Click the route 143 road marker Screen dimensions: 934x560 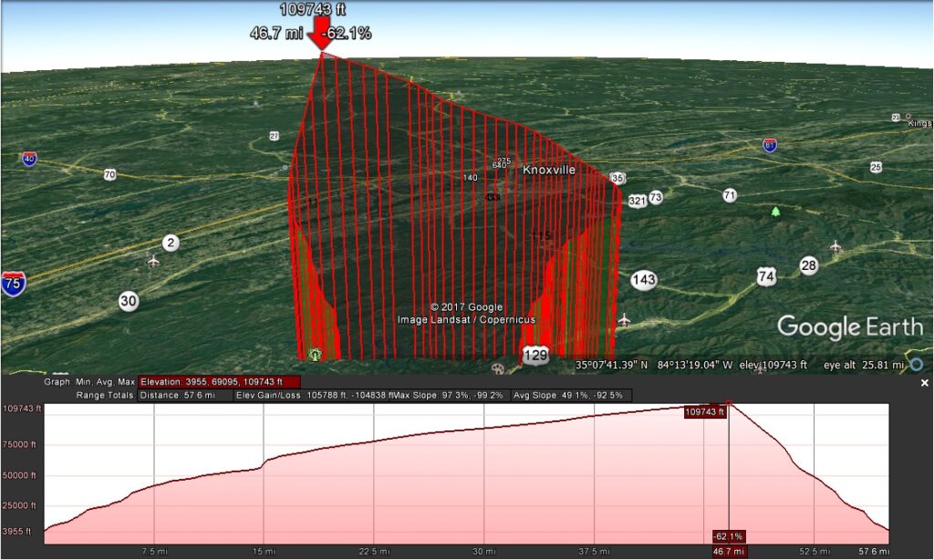[x=643, y=279]
